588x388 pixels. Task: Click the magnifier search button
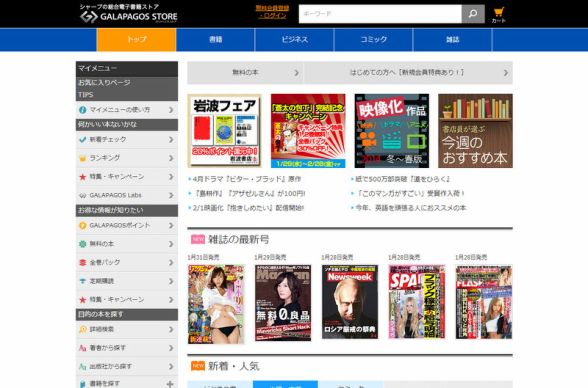[x=473, y=14]
